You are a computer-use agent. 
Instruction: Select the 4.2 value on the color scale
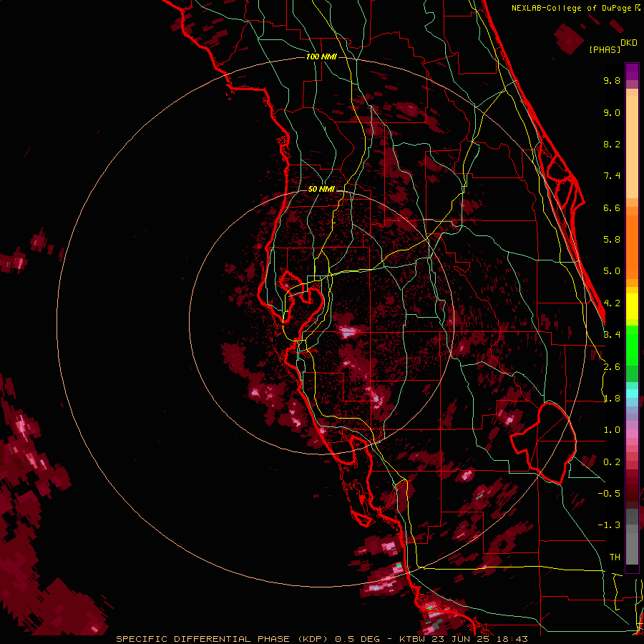coord(612,303)
